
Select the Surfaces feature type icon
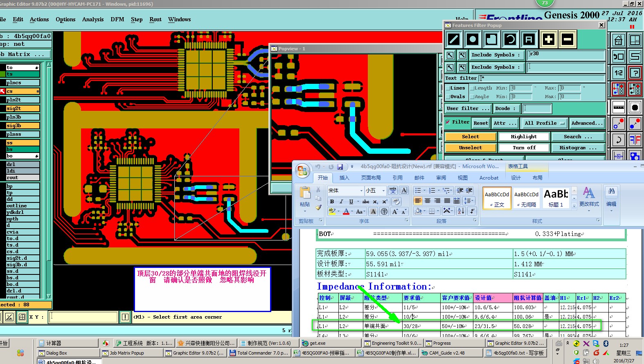click(491, 39)
